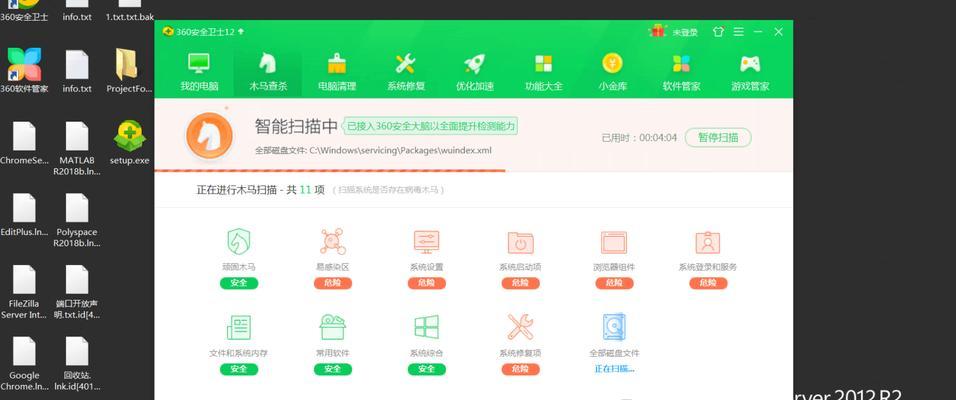Select the EditPlus desktop shortcut
The height and width of the screenshot is (400, 956).
coord(24,214)
